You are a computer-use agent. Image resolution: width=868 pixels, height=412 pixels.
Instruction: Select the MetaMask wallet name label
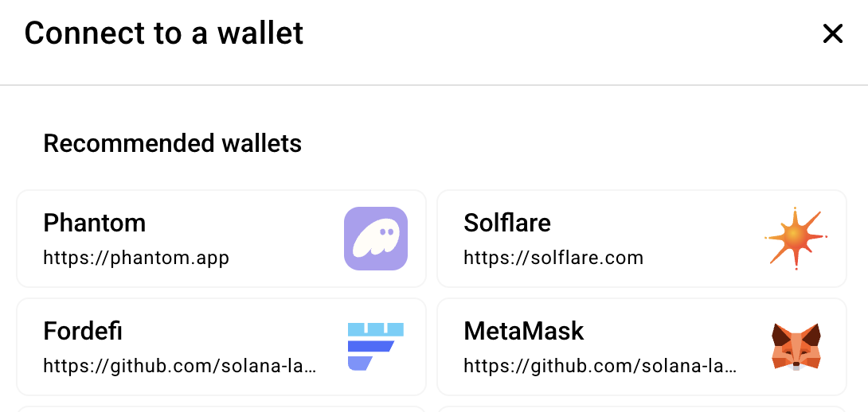(524, 331)
